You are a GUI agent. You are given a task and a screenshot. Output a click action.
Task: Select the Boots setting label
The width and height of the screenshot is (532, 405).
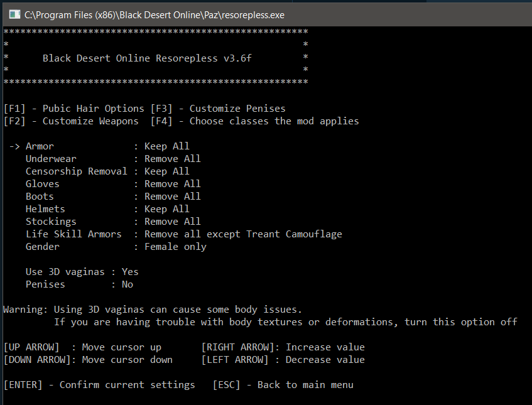pyautogui.click(x=40, y=197)
